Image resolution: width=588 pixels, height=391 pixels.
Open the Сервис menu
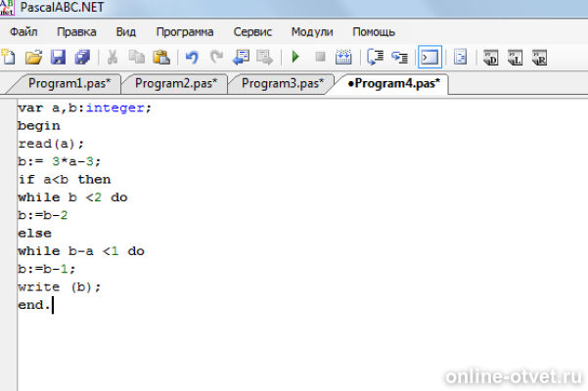point(252,32)
